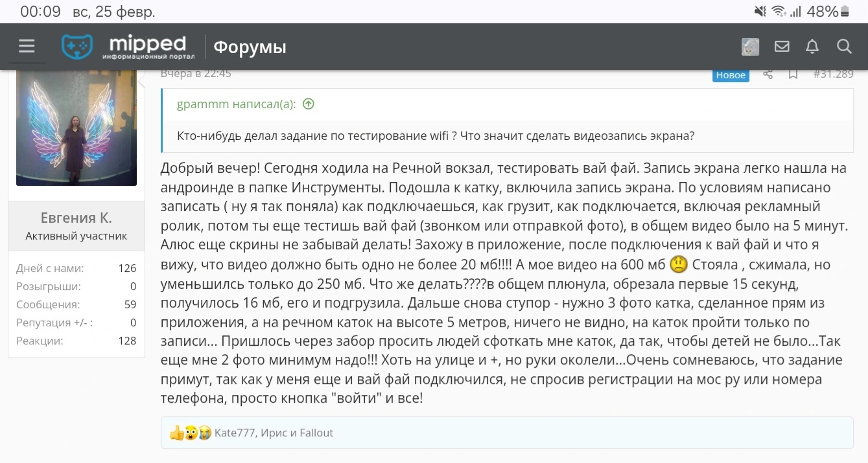Open the private messages envelope icon
The image size is (868, 463).
[782, 47]
